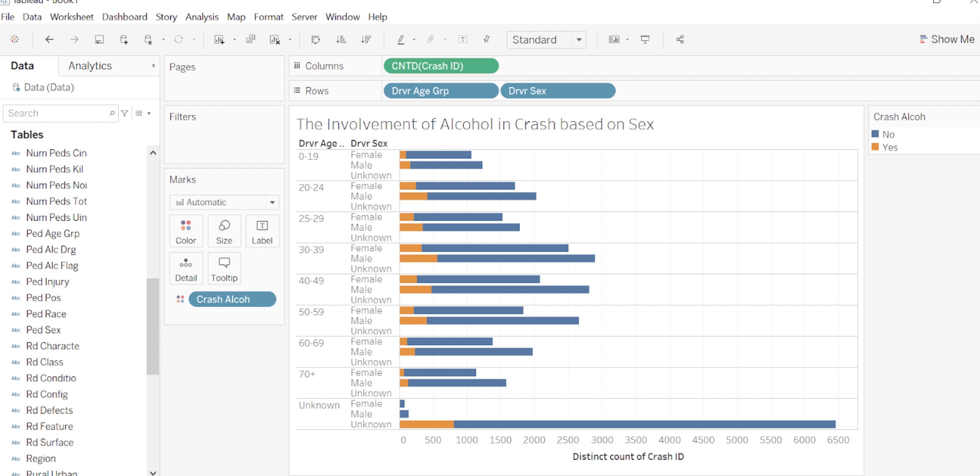Click the Share workbook icon
980x476 pixels.
(680, 40)
